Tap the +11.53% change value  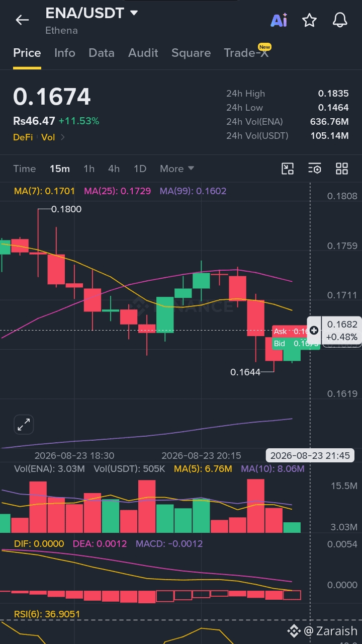click(x=79, y=121)
